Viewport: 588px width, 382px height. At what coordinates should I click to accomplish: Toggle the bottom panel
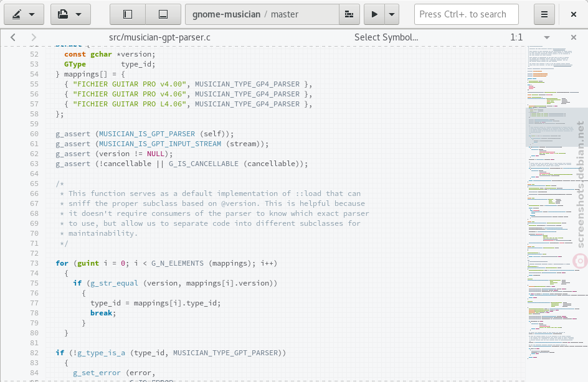pos(163,14)
